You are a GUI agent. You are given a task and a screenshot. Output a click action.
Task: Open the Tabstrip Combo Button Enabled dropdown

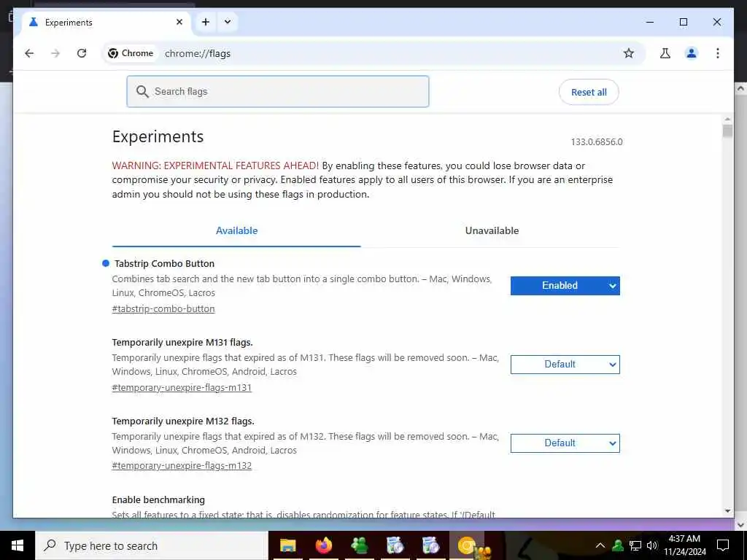pos(565,286)
